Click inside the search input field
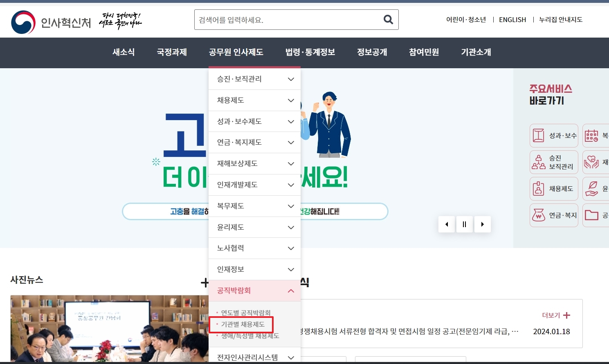The width and height of the screenshot is (609, 364). pyautogui.click(x=286, y=19)
